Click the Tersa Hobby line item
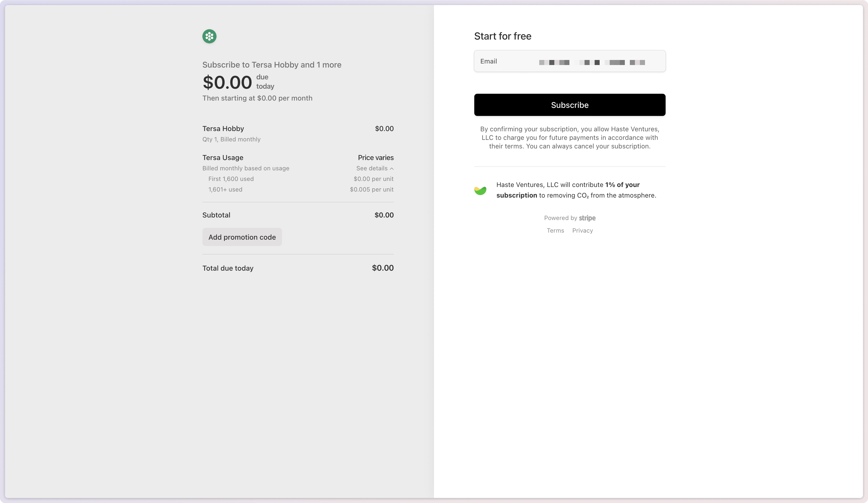The height and width of the screenshot is (503, 868). [x=223, y=129]
